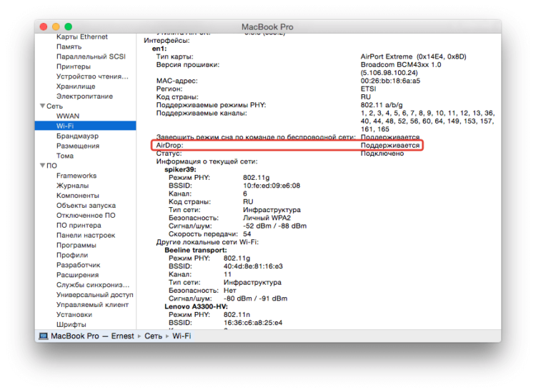Select Журналы in sidebar
This screenshot has width=536, height=392.
[72, 186]
